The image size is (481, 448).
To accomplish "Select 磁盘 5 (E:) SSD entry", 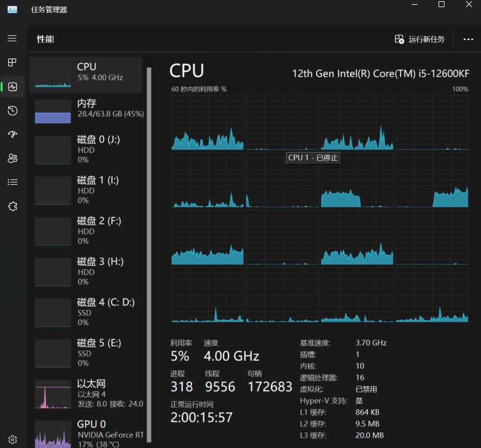I will (86, 353).
